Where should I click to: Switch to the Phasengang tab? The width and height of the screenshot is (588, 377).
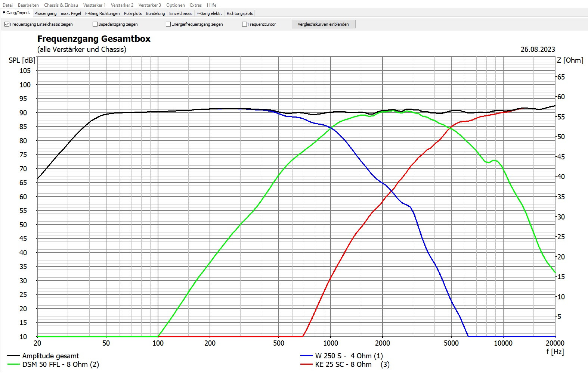pyautogui.click(x=46, y=13)
